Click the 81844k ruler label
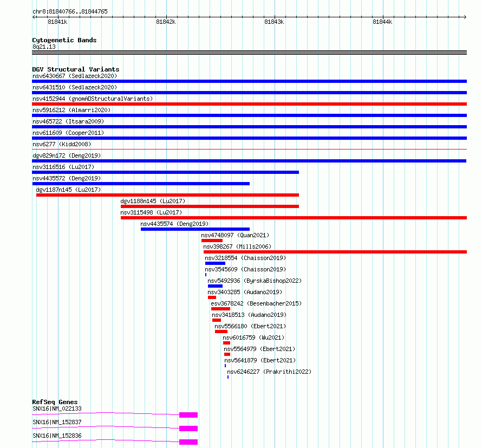The image size is (482, 448). point(382,22)
